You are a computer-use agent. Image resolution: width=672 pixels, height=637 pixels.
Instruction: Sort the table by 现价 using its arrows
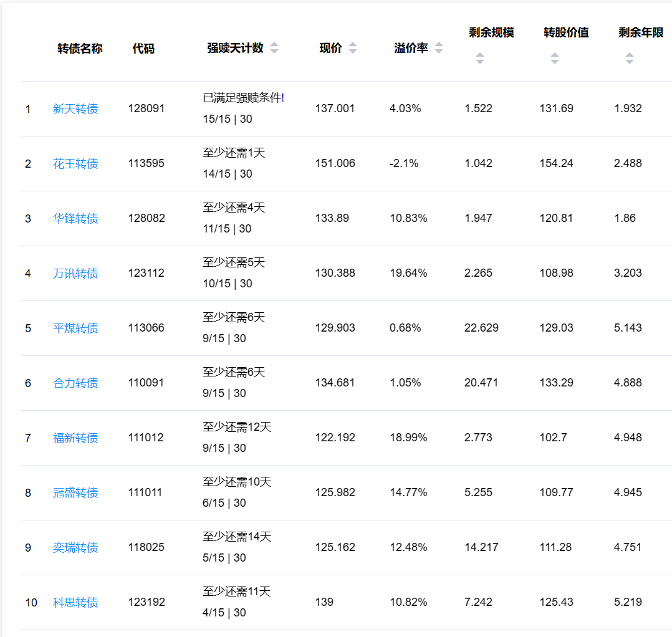pyautogui.click(x=353, y=49)
